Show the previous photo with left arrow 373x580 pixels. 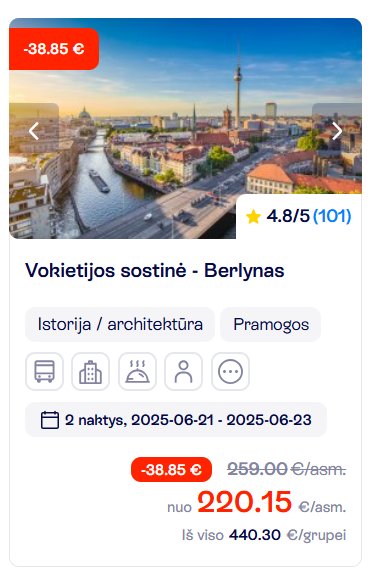34,131
